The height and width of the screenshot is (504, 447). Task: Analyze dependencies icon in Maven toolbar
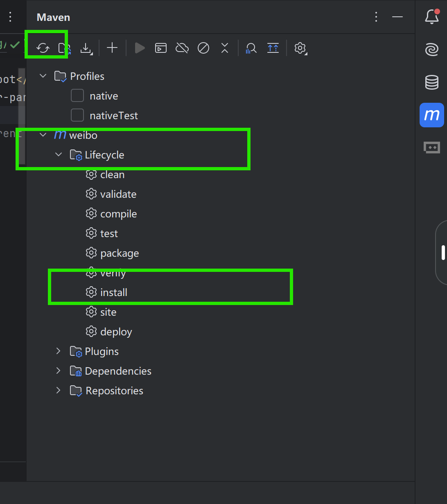pyautogui.click(x=251, y=48)
